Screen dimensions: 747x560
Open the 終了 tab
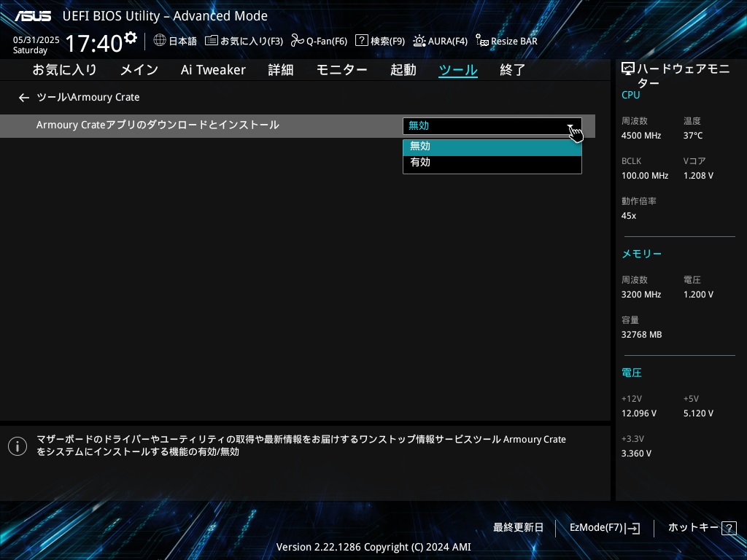512,70
